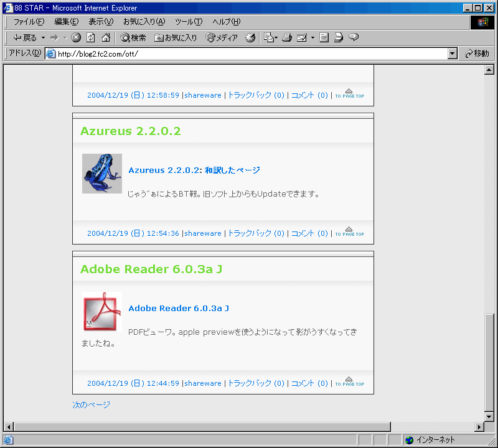498x448 pixels.
Task: Open コメント (0) of Adobe Reader post
Action: tap(309, 383)
